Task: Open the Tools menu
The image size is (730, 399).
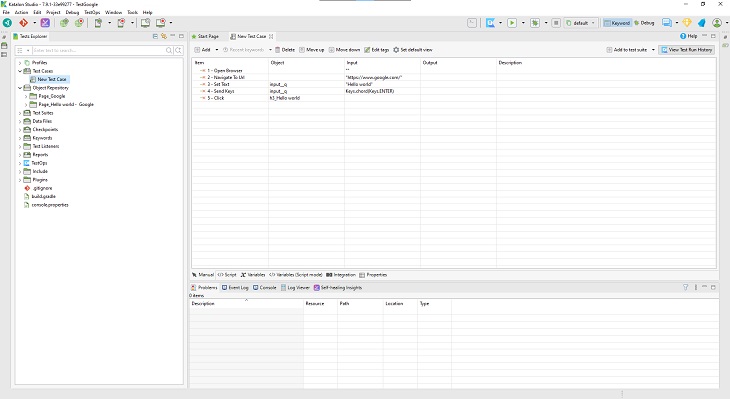Action: [x=133, y=13]
